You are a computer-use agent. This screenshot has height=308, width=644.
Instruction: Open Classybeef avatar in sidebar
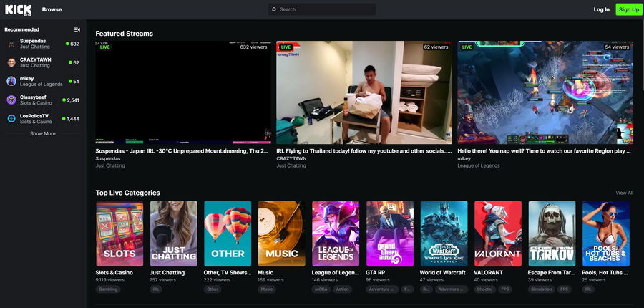(11, 100)
